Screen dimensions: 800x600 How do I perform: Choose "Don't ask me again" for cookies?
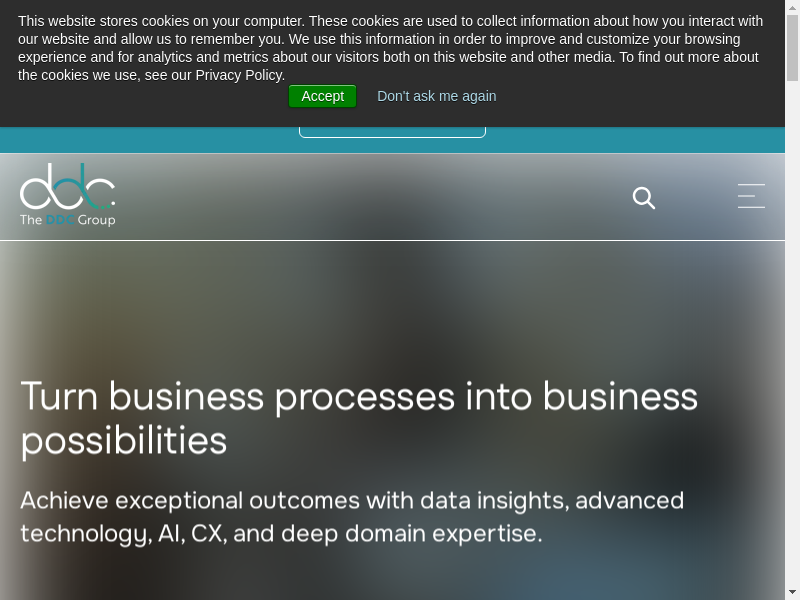tap(436, 96)
